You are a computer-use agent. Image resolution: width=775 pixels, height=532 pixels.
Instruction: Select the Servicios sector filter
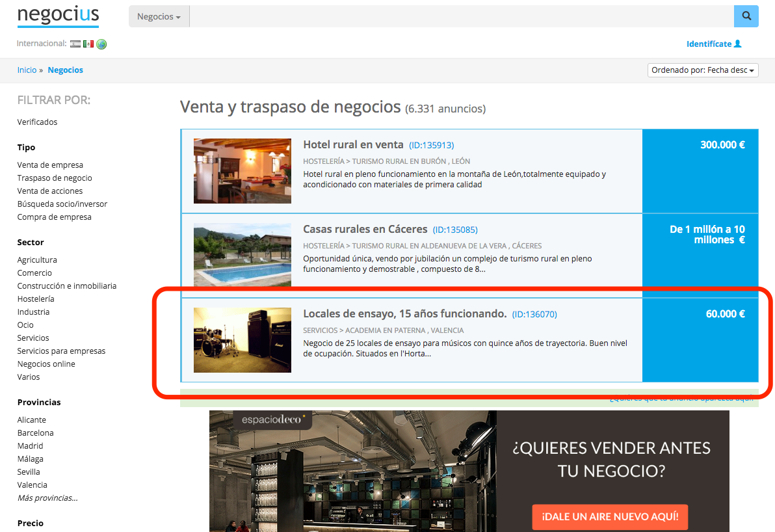(33, 338)
